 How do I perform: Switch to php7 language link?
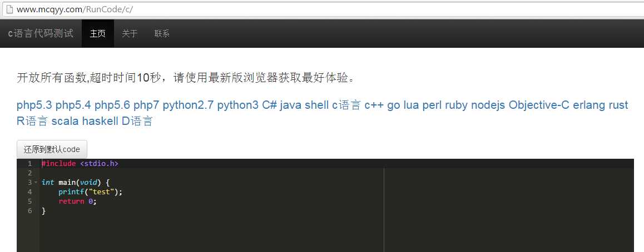[146, 105]
